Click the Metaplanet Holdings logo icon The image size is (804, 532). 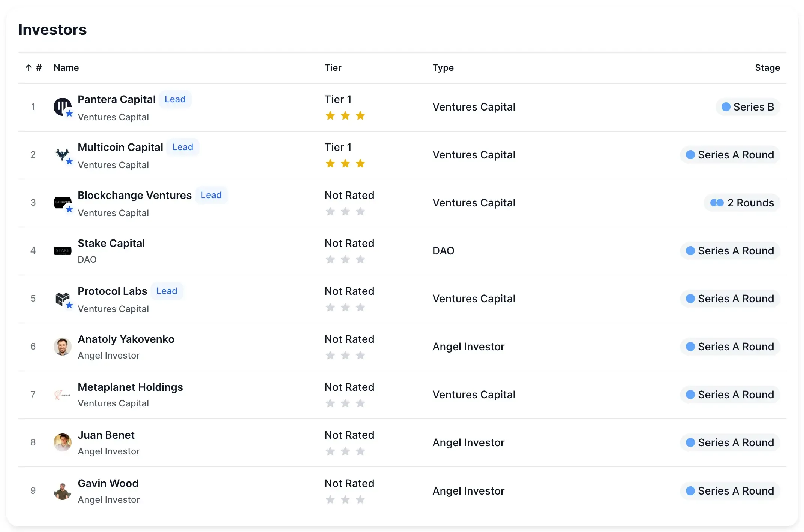(x=62, y=395)
